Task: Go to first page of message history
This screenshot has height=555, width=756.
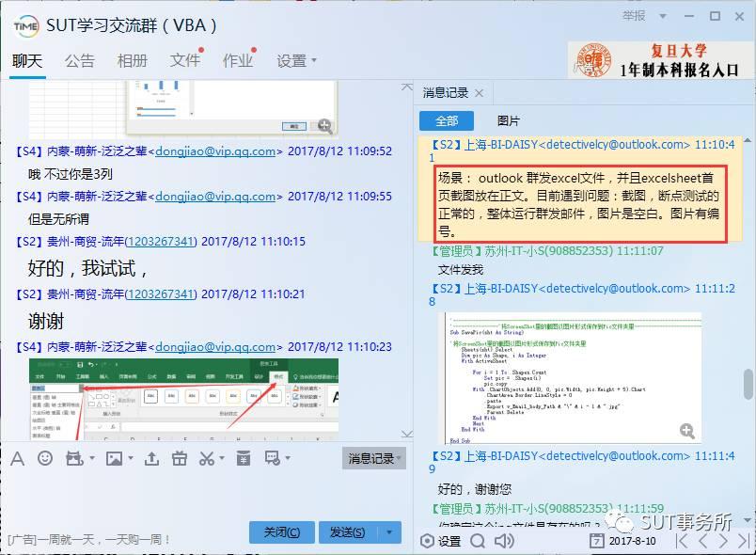Action: [683, 541]
